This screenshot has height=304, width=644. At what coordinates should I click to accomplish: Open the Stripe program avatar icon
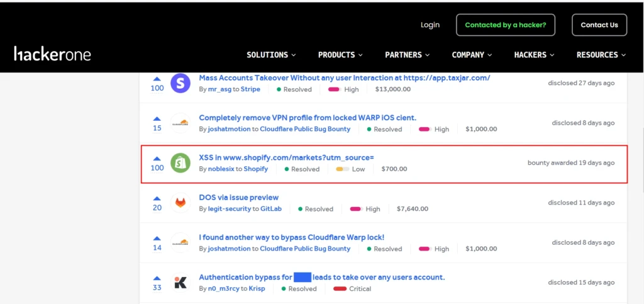click(x=180, y=83)
